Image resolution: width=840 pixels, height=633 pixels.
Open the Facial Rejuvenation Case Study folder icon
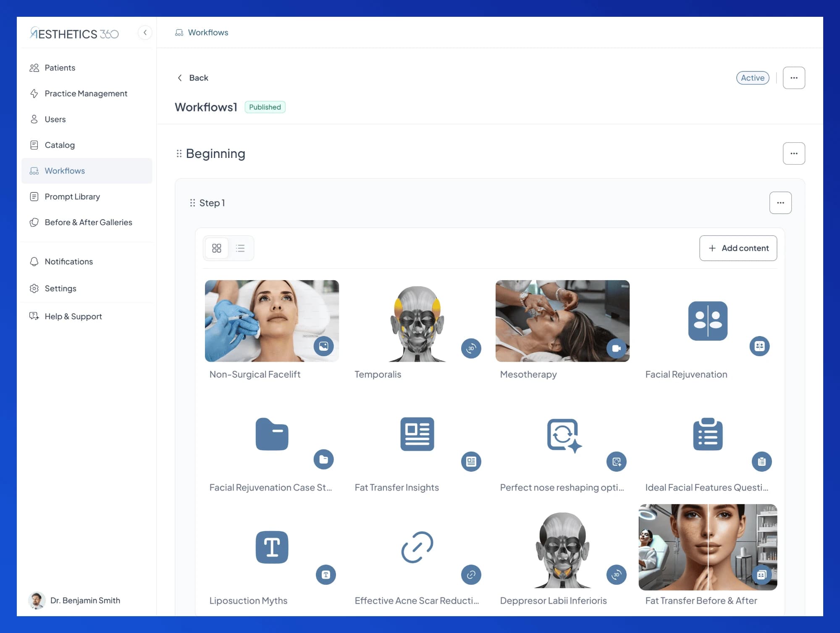[x=272, y=434]
